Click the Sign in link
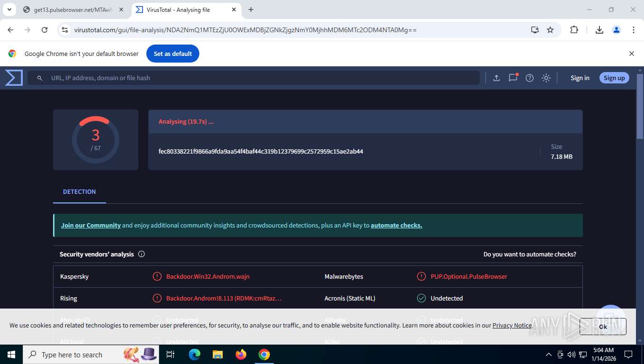The height and width of the screenshot is (364, 644). click(x=580, y=78)
